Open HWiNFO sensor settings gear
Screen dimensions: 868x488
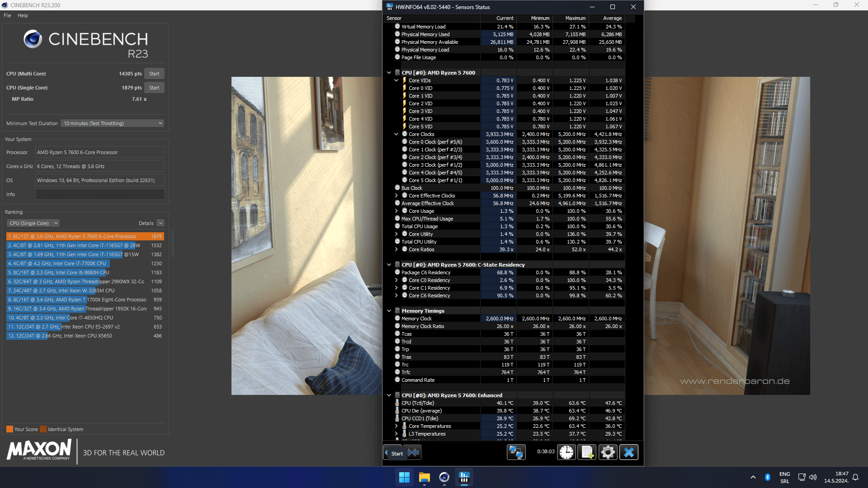(608, 452)
